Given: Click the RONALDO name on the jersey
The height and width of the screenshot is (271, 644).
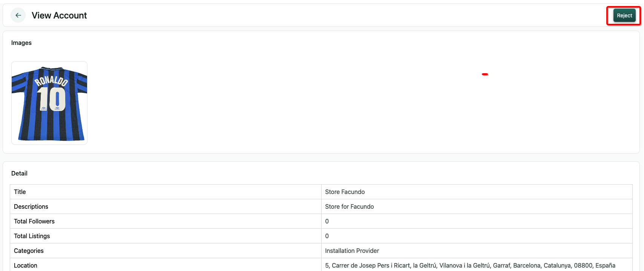Looking at the screenshot, I should (x=51, y=80).
